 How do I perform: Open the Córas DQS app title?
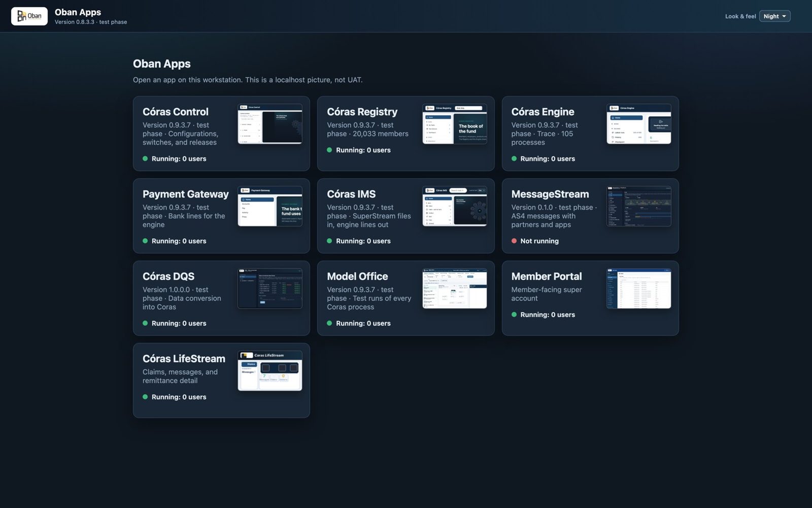tap(168, 276)
